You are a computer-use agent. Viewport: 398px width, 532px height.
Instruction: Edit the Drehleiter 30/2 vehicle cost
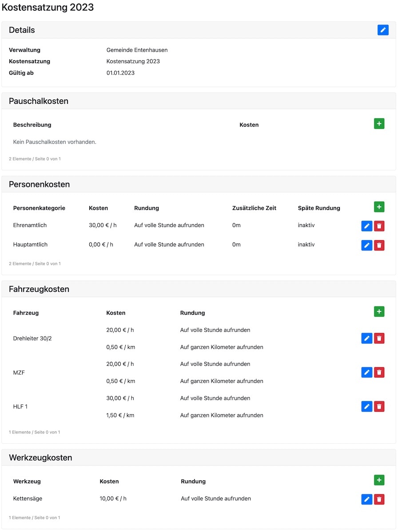pos(366,338)
